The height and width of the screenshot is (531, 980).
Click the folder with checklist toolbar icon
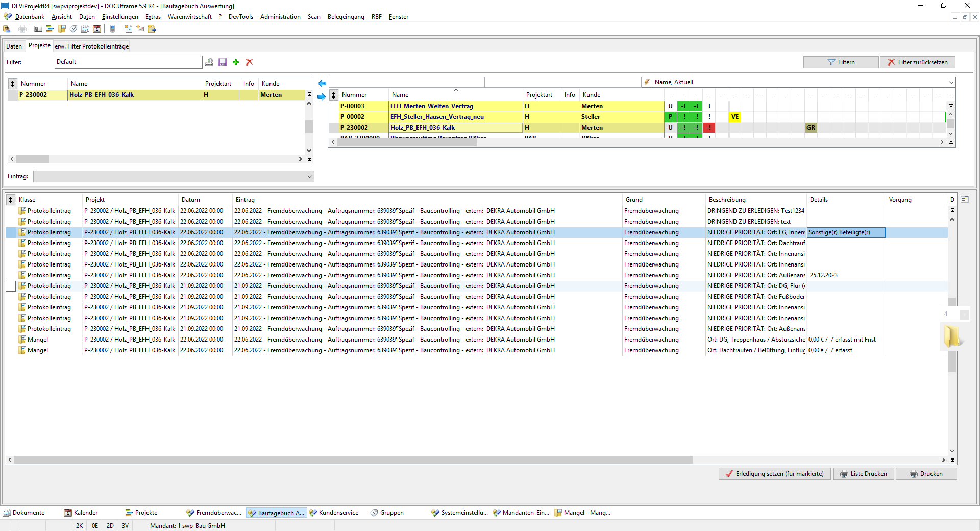pyautogui.click(x=62, y=29)
